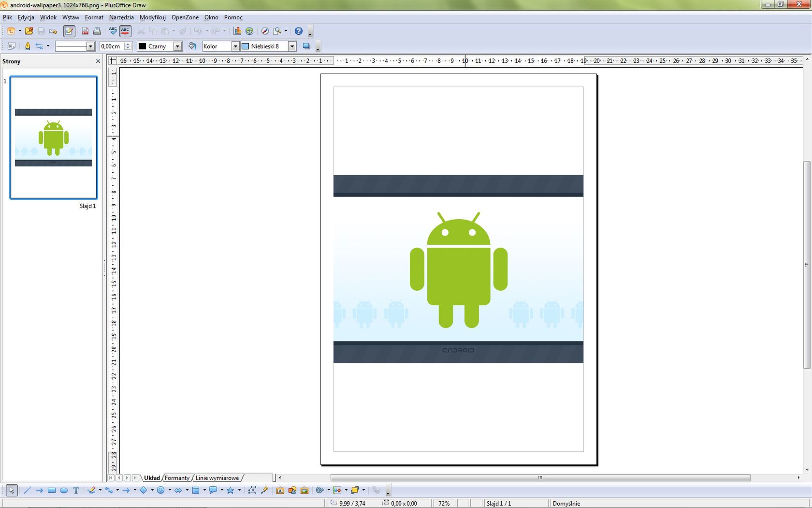812x508 pixels.
Task: Increase line width with the spinner
Action: pyautogui.click(x=128, y=44)
